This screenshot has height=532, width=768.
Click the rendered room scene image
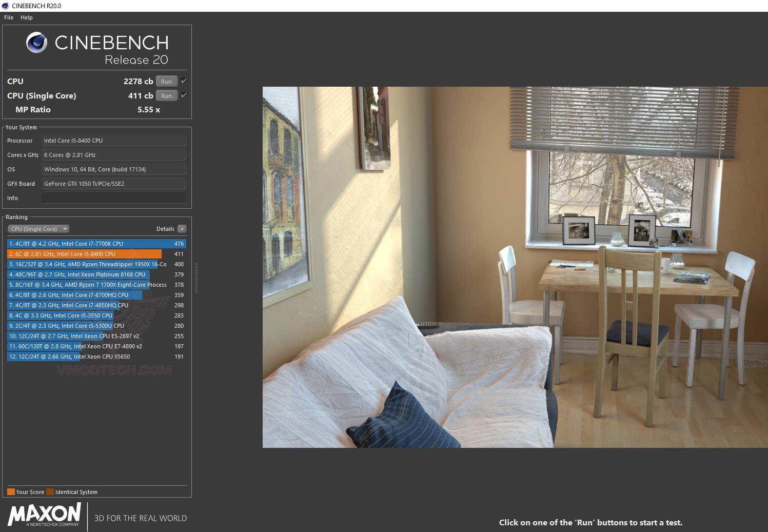[515, 267]
